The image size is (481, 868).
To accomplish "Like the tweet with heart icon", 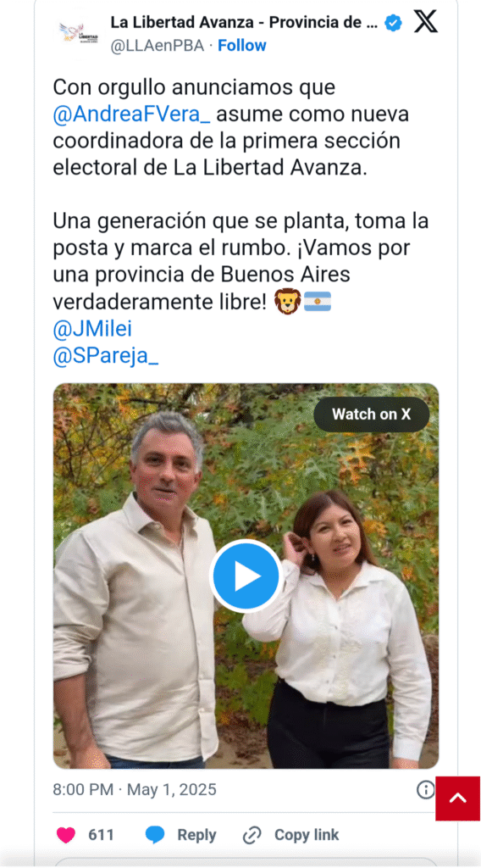I will [x=66, y=835].
